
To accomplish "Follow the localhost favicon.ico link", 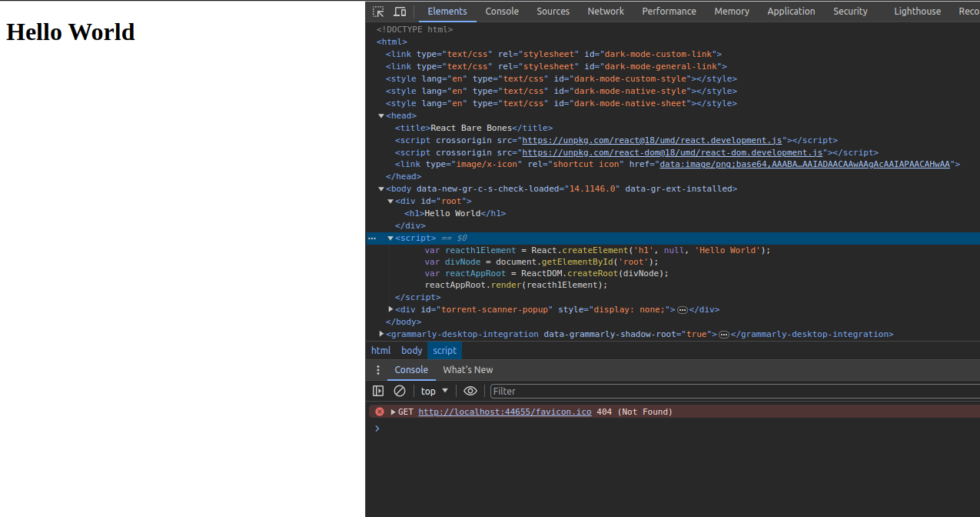I will point(505,412).
